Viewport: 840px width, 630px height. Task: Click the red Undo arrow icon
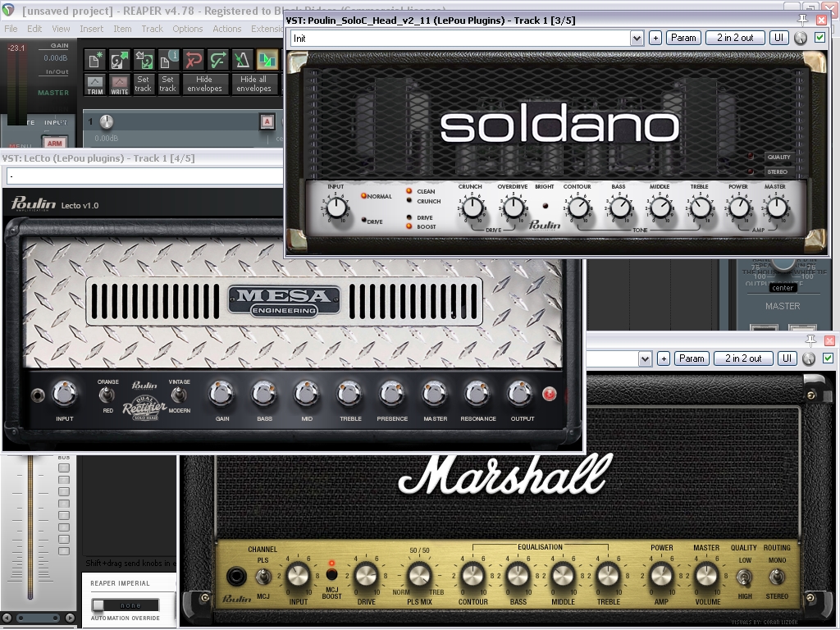193,60
